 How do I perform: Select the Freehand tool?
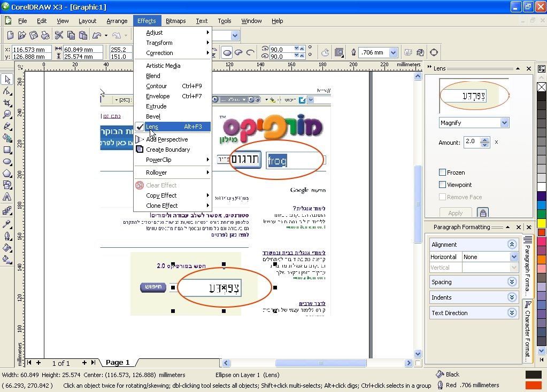(x=7, y=126)
